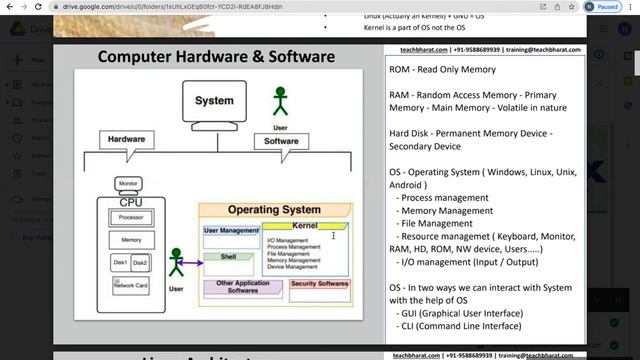
Task: Click the Security Softwares box
Action: pyautogui.click(x=320, y=291)
